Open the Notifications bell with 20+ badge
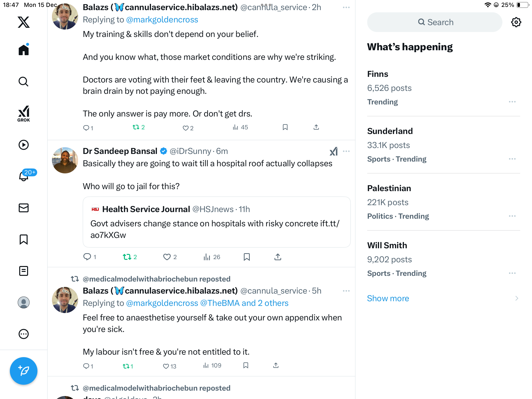This screenshot has height=399, width=532. click(x=24, y=176)
